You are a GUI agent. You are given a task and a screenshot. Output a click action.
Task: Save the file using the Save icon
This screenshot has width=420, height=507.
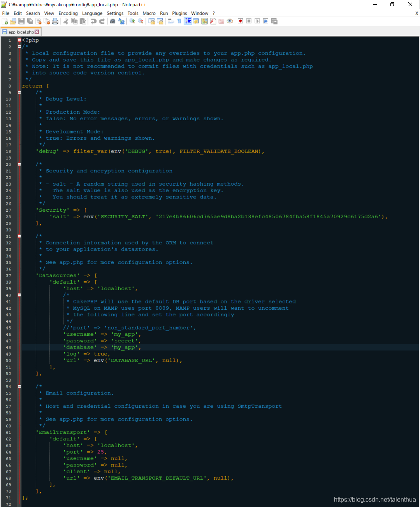[x=21, y=21]
